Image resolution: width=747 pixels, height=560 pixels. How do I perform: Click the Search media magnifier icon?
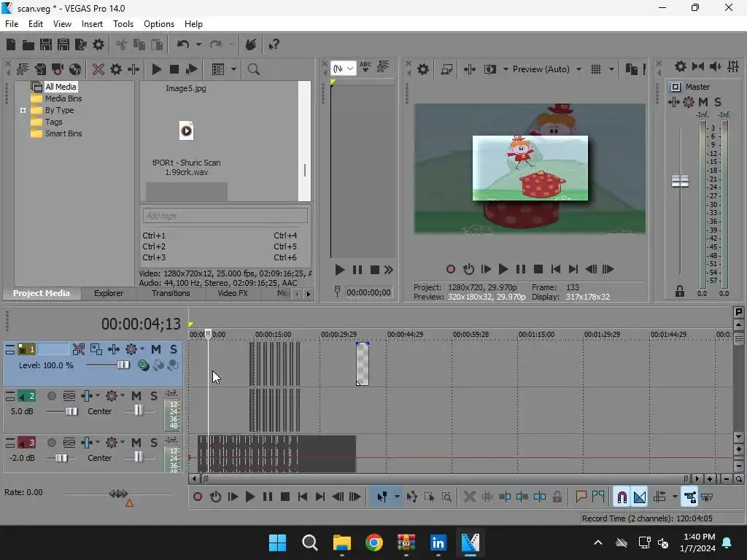253,69
